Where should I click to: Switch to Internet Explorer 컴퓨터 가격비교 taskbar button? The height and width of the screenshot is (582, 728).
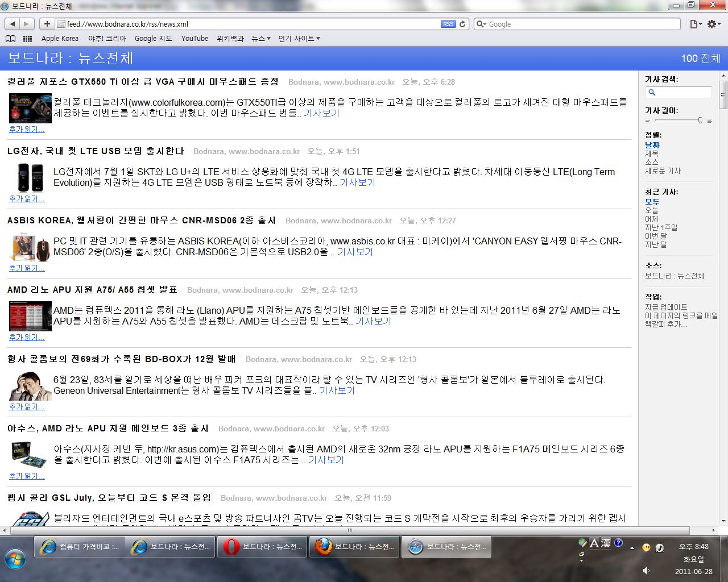(79, 547)
